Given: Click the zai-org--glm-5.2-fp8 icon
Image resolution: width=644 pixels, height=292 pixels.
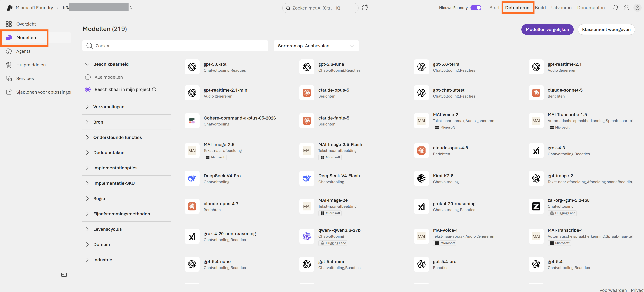Looking at the screenshot, I should click(x=536, y=206).
